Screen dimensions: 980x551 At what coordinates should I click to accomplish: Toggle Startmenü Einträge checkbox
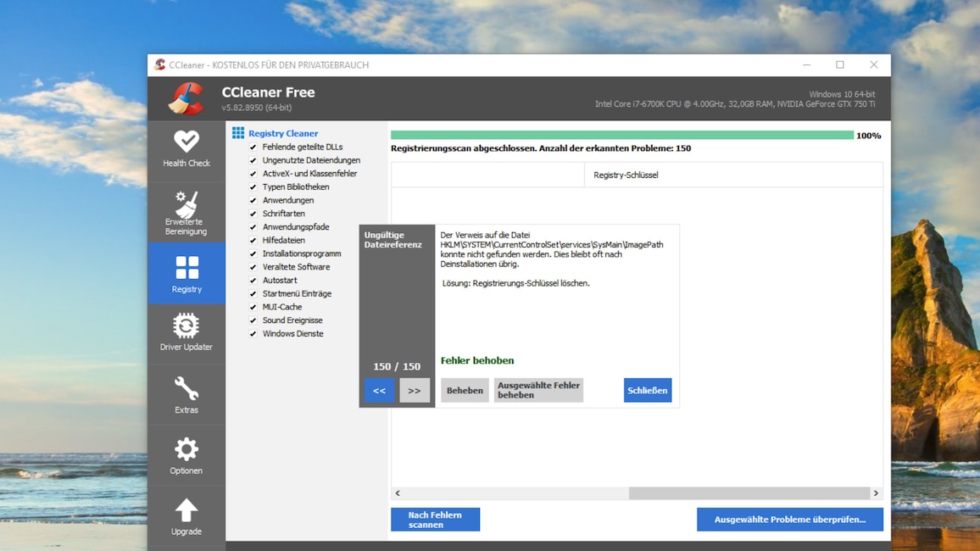coord(253,293)
